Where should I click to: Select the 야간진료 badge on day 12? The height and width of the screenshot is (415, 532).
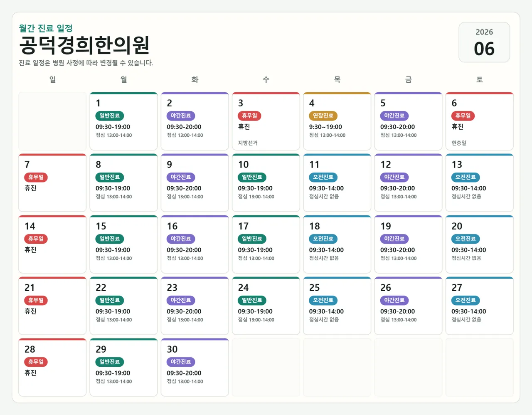[x=394, y=177]
